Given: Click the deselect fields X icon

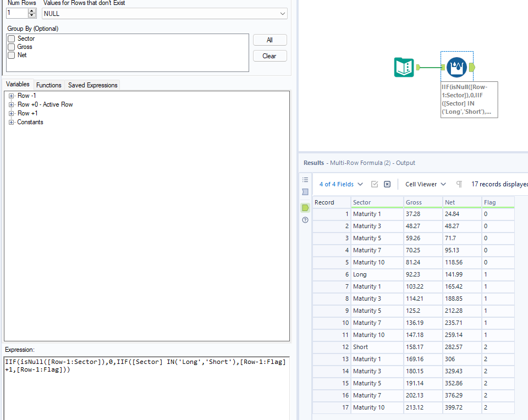Looking at the screenshot, I should pyautogui.click(x=387, y=184).
